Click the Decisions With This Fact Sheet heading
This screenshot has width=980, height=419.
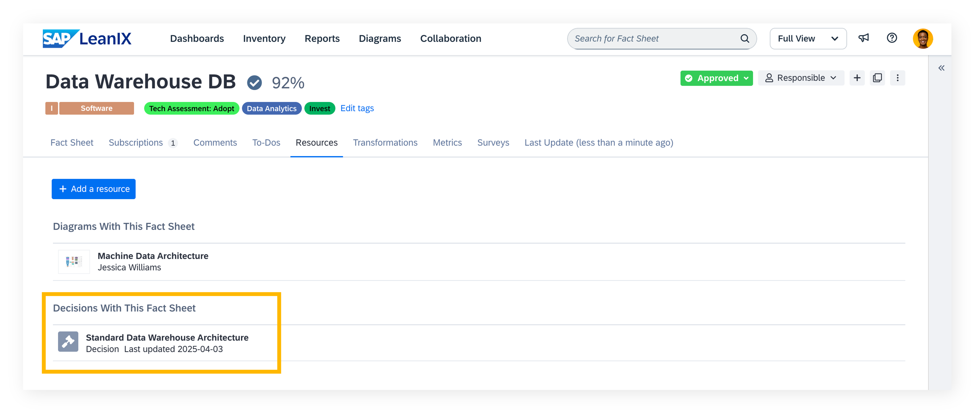click(x=124, y=308)
